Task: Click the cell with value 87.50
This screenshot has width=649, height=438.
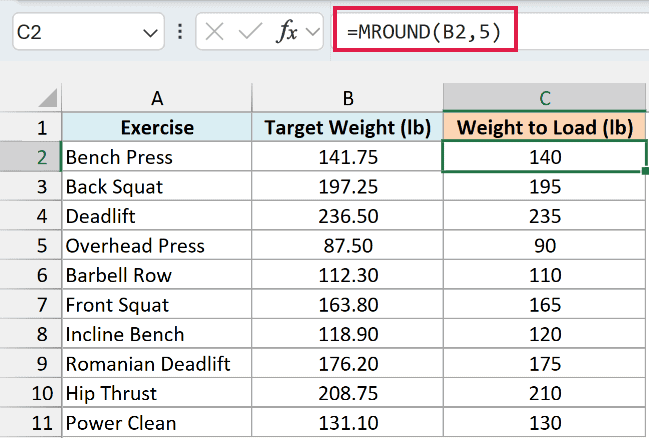Action: (x=348, y=245)
